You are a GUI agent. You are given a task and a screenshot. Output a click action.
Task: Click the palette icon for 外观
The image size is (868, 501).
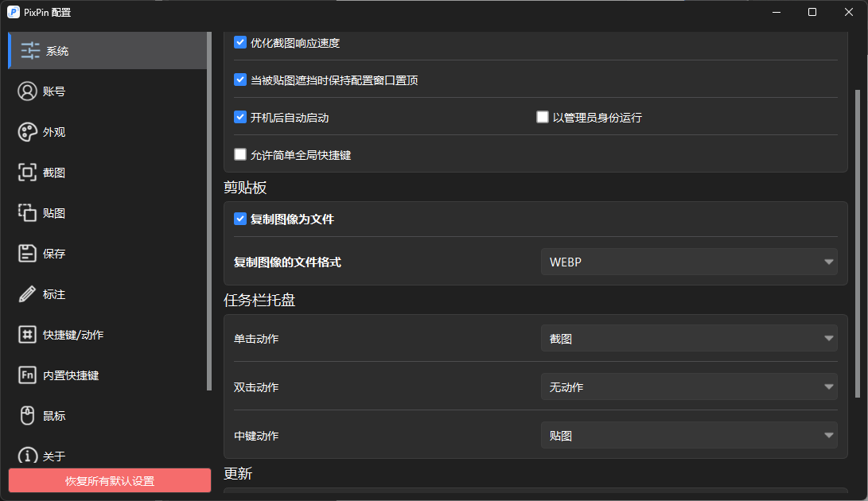(x=28, y=132)
